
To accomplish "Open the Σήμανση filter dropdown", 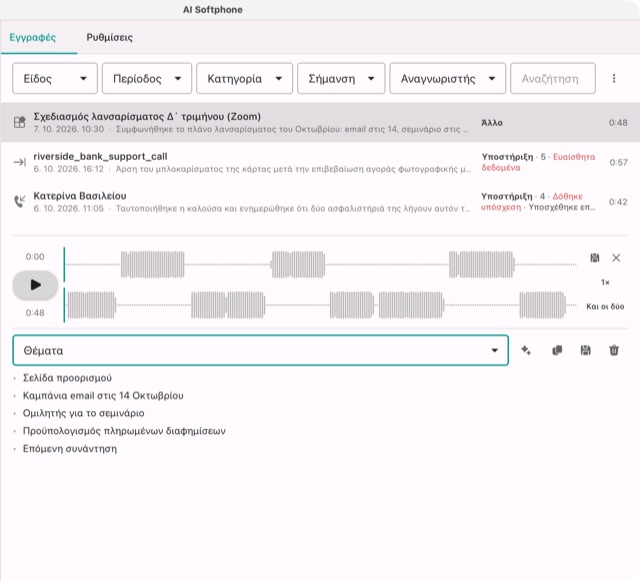I will click(x=341, y=78).
